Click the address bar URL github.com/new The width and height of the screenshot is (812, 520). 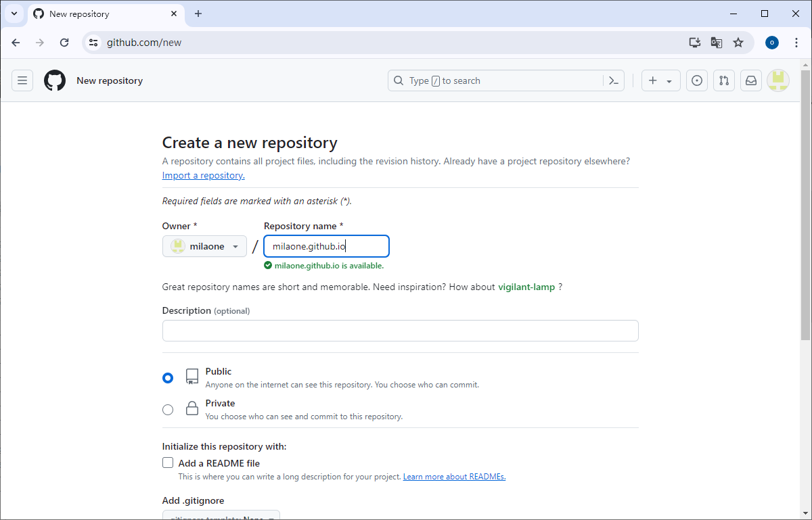point(144,43)
